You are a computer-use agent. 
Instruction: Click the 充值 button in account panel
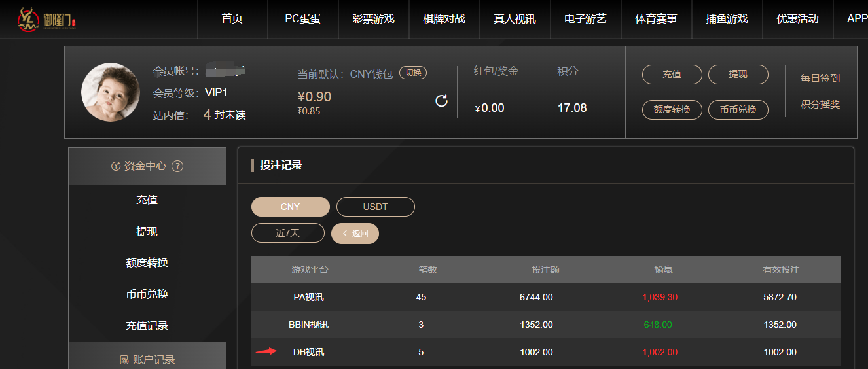click(x=672, y=75)
